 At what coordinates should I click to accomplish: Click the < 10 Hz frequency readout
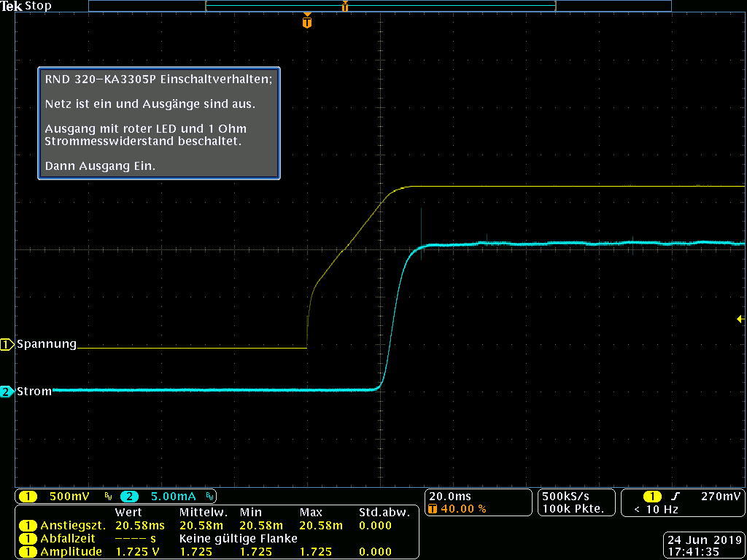click(657, 509)
